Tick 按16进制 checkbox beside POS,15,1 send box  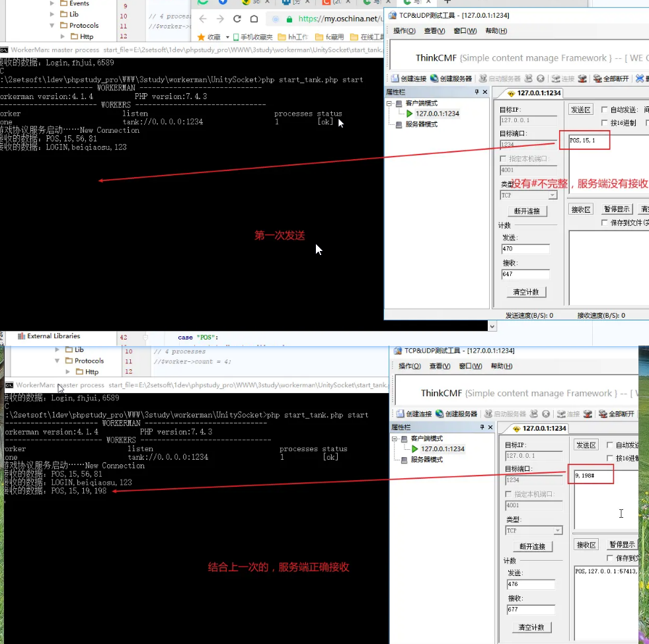[x=604, y=123]
